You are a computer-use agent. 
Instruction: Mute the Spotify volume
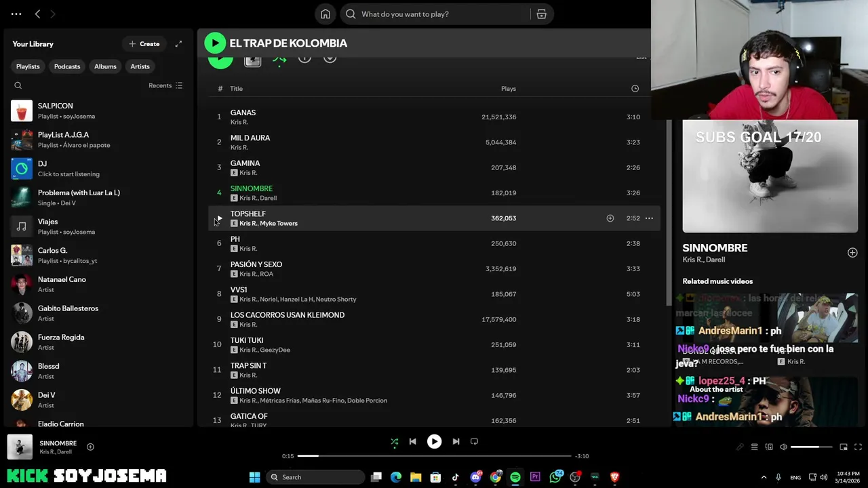point(783,447)
